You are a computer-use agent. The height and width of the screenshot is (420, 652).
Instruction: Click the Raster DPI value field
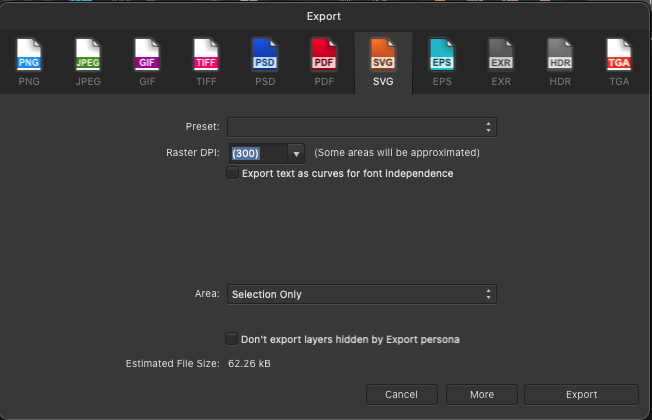pos(258,154)
